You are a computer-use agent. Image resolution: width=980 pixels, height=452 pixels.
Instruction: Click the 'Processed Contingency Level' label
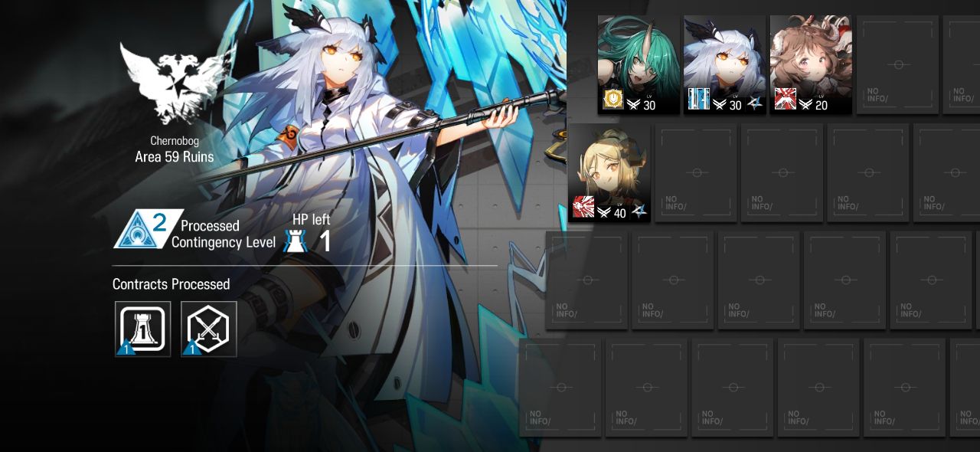(223, 234)
